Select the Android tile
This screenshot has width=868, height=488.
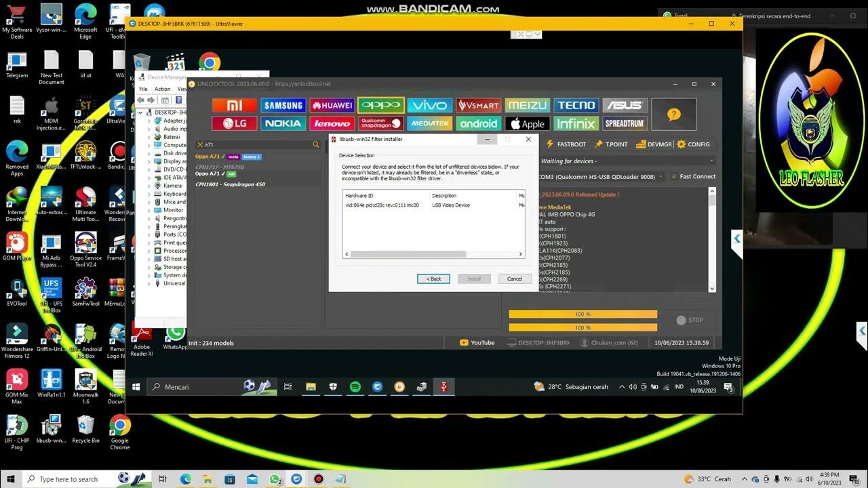[x=479, y=123]
